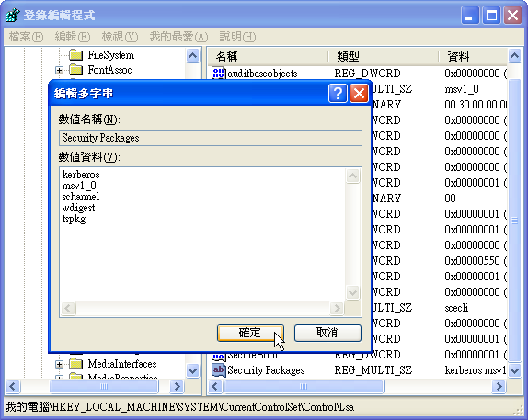Click the tree pane scroll down arrow
The image size is (528, 420).
point(192,371)
